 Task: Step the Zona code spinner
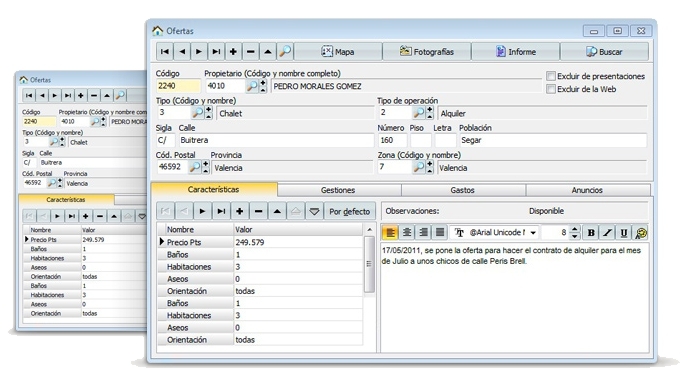coord(430,167)
